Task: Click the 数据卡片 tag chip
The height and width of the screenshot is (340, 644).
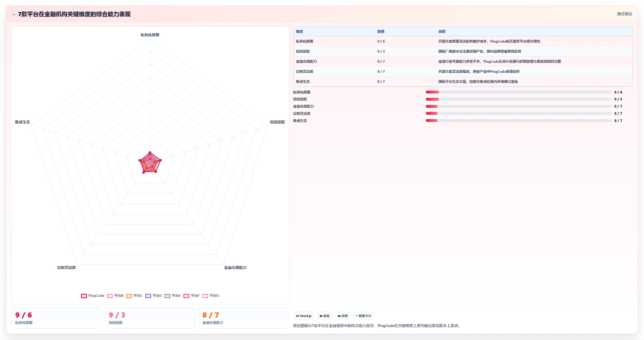Action: pos(364,316)
